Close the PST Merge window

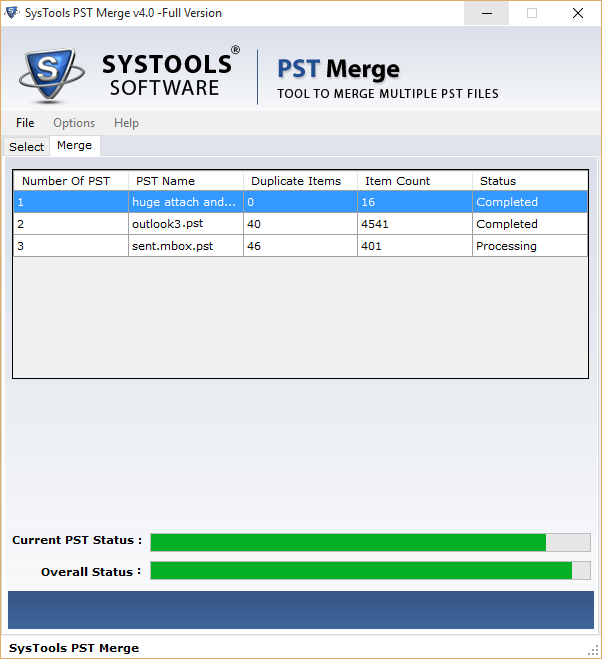[578, 13]
